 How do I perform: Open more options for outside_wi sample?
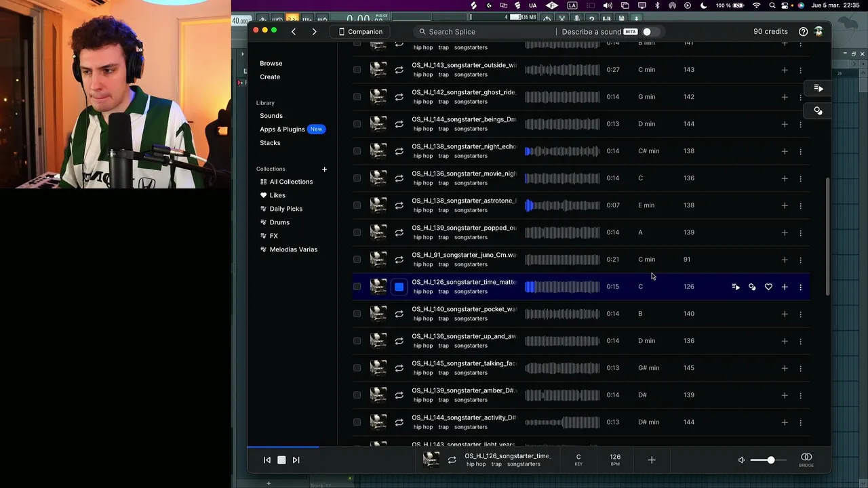800,70
